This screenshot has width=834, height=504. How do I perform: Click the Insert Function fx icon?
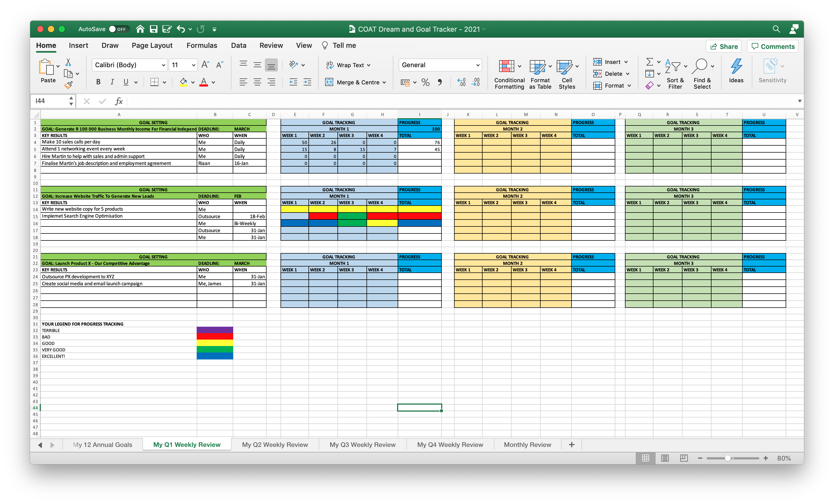(x=119, y=101)
